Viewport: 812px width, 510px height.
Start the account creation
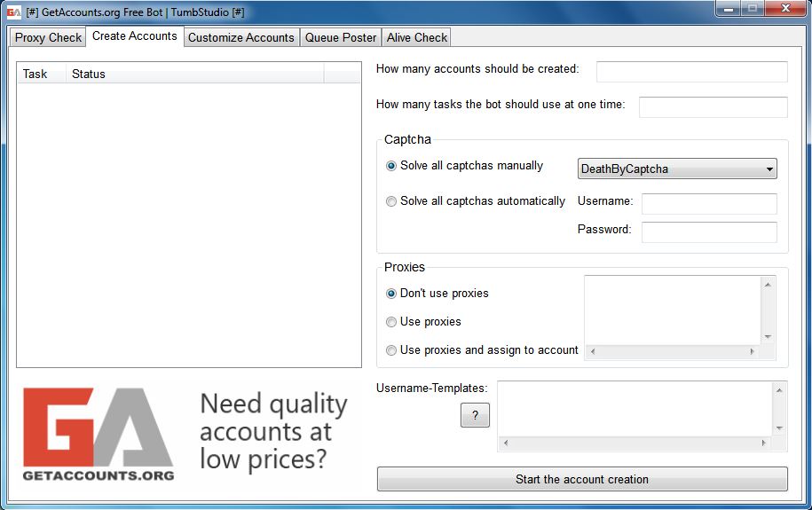click(x=582, y=480)
